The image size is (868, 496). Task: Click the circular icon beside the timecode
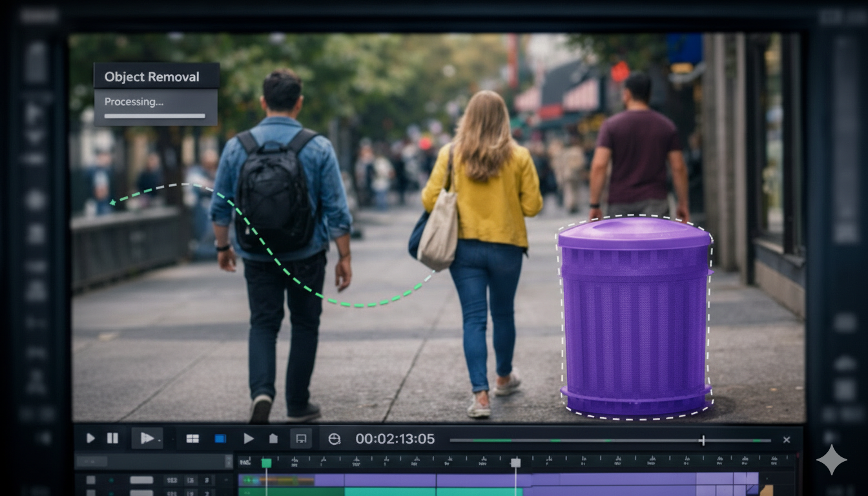334,439
